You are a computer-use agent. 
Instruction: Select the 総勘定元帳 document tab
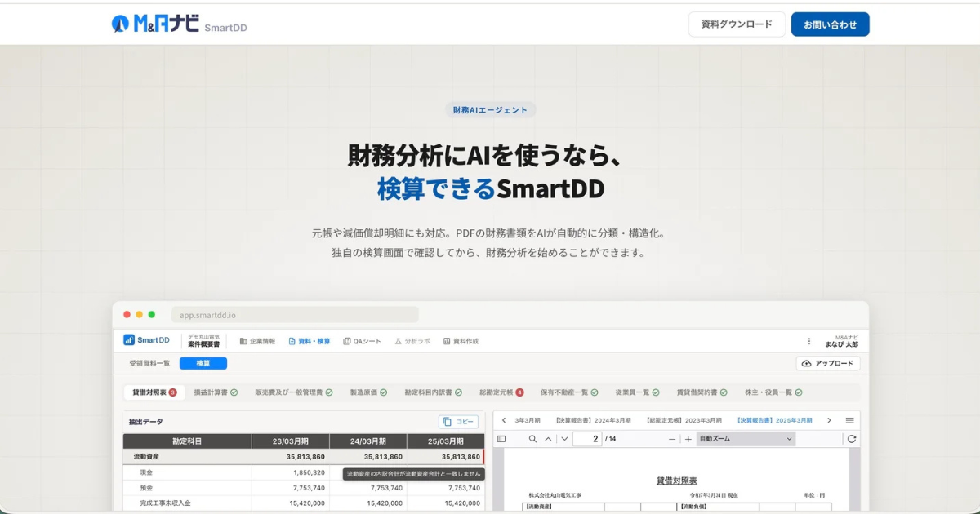[501, 392]
